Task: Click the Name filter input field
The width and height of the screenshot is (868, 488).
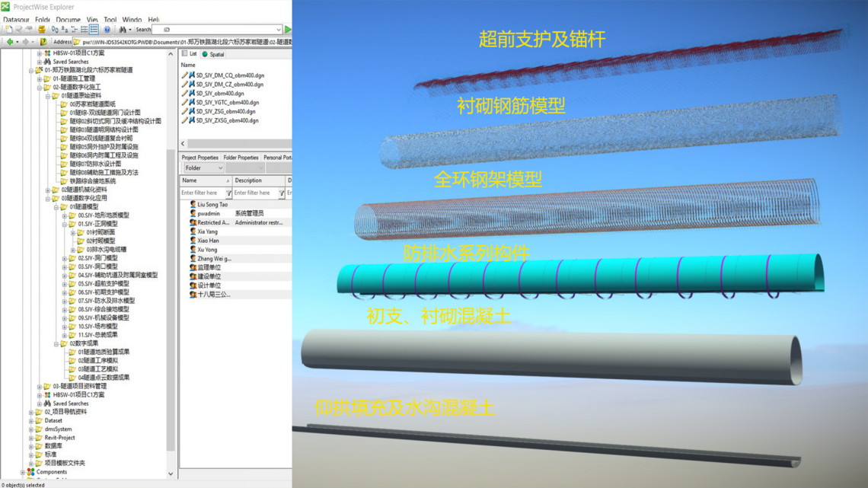Action: (201, 193)
